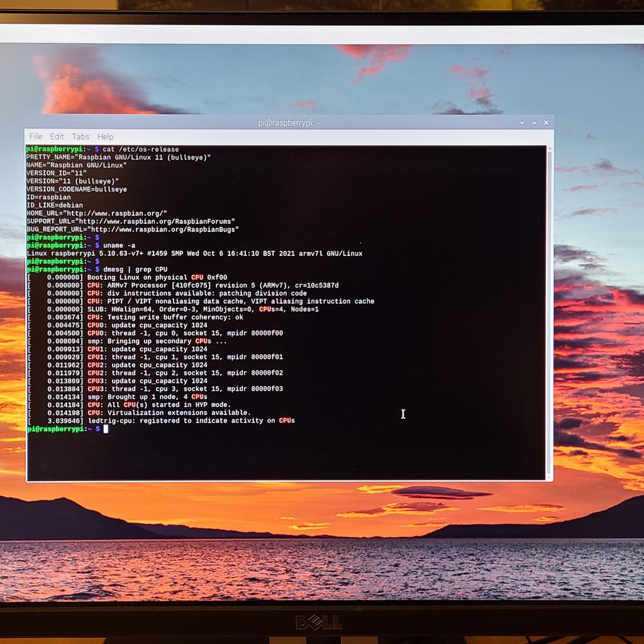
Task: Open the File menu
Action: click(x=35, y=136)
